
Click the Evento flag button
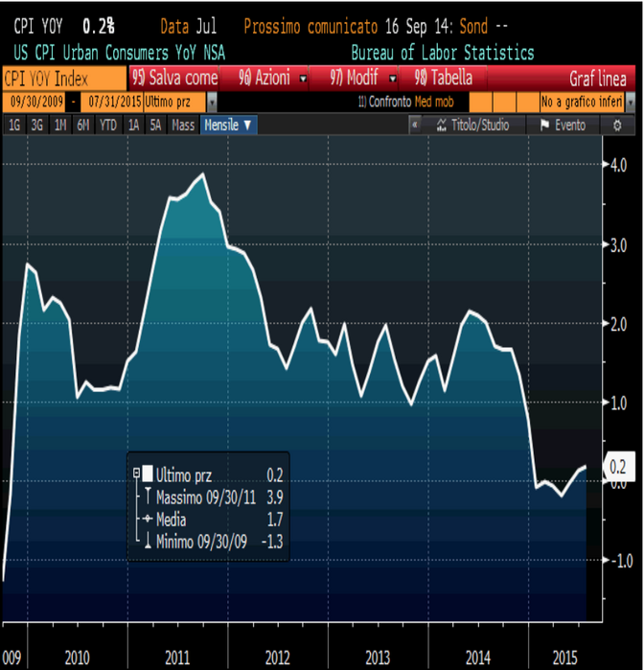click(563, 126)
